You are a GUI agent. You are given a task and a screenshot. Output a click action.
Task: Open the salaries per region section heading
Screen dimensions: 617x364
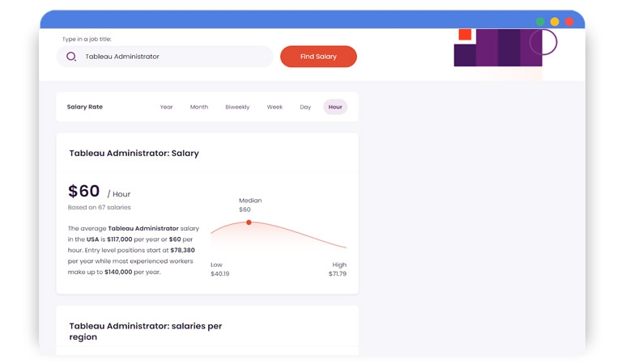[145, 331]
